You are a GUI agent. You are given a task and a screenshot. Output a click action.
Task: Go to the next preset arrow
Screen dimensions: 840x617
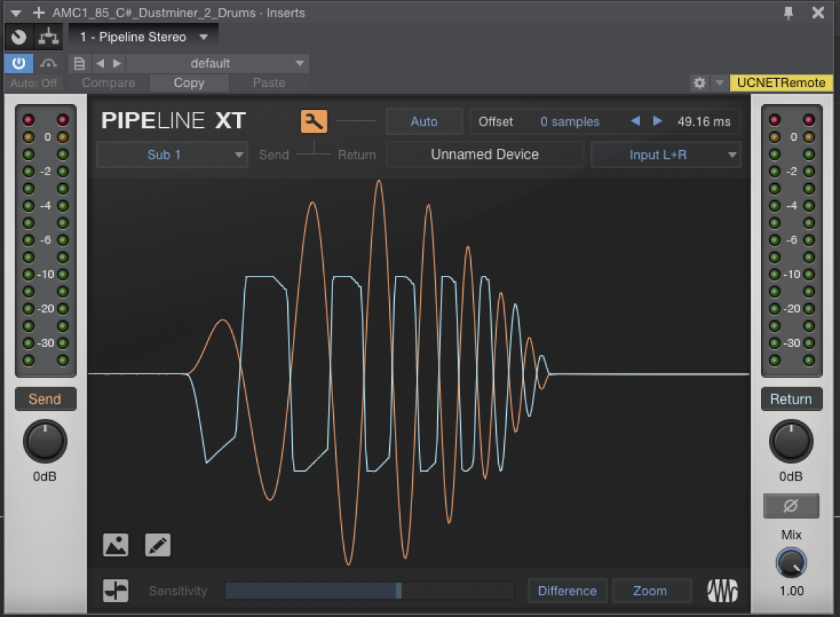117,63
